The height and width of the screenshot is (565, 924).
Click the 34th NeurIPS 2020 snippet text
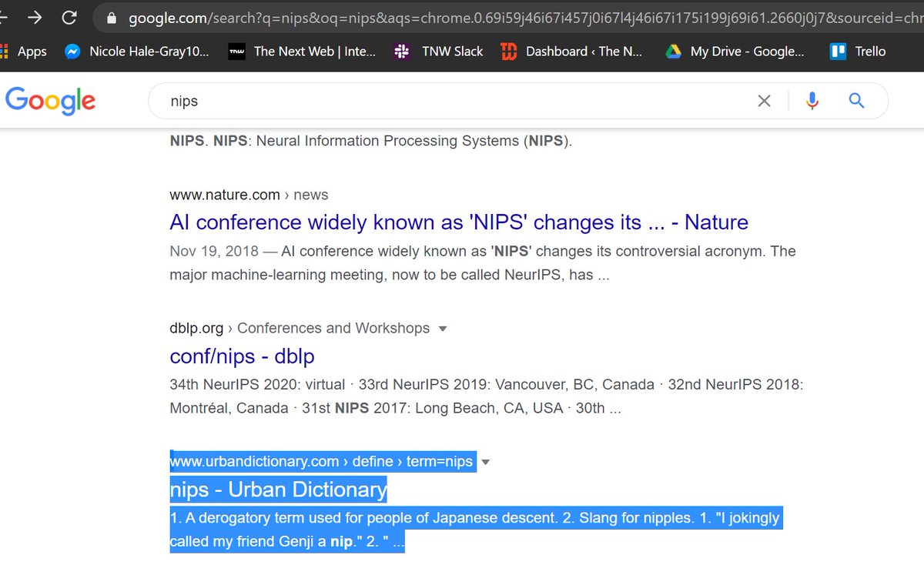(x=487, y=396)
